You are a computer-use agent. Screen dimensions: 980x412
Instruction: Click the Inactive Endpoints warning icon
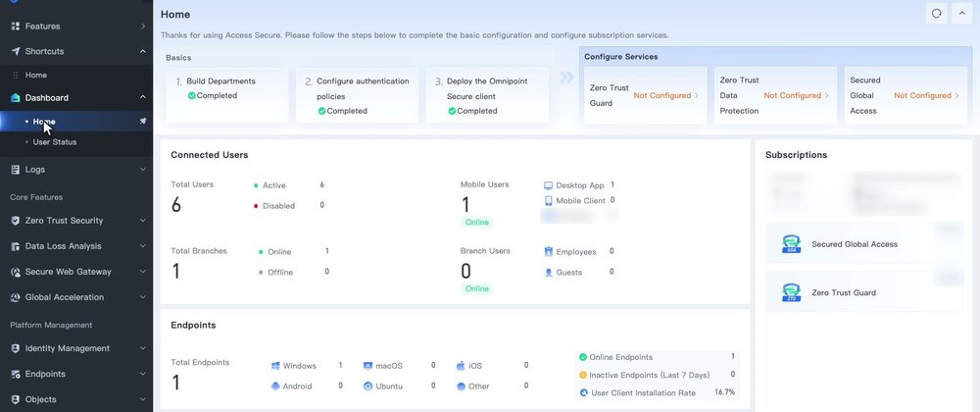click(x=583, y=375)
